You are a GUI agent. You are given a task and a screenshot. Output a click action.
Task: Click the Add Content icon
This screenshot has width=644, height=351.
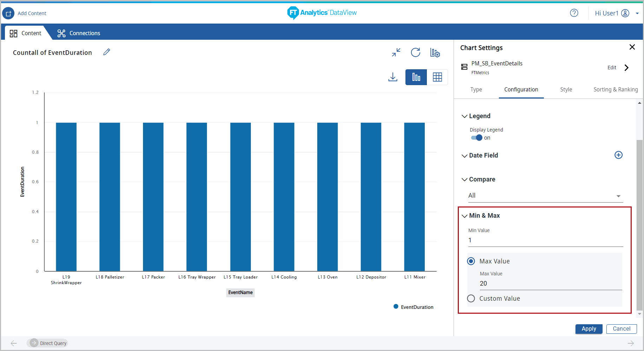[x=8, y=13]
